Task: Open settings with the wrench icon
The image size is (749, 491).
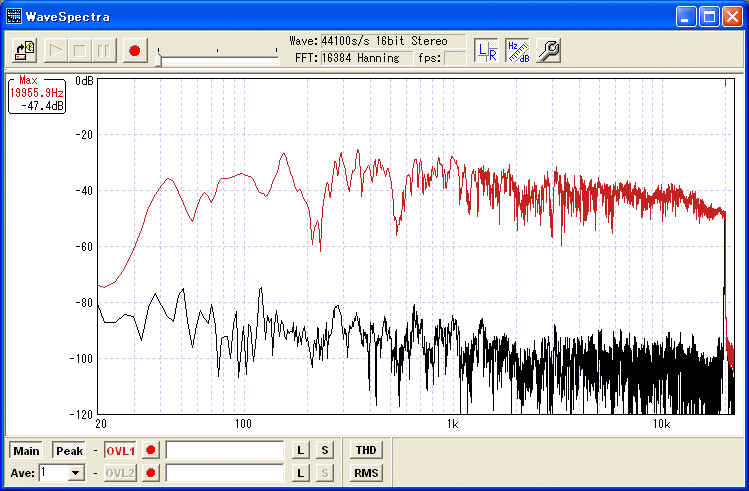Action: (548, 50)
